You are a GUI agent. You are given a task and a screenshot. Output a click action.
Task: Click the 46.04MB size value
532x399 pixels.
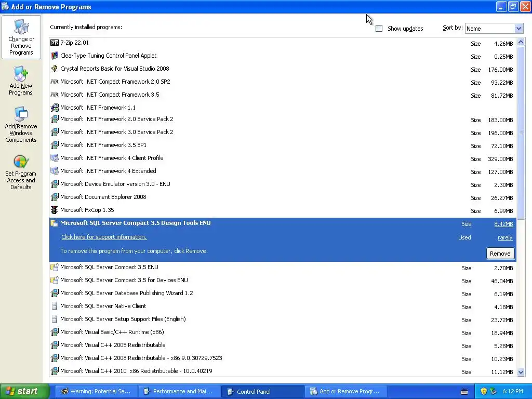pyautogui.click(x=502, y=281)
